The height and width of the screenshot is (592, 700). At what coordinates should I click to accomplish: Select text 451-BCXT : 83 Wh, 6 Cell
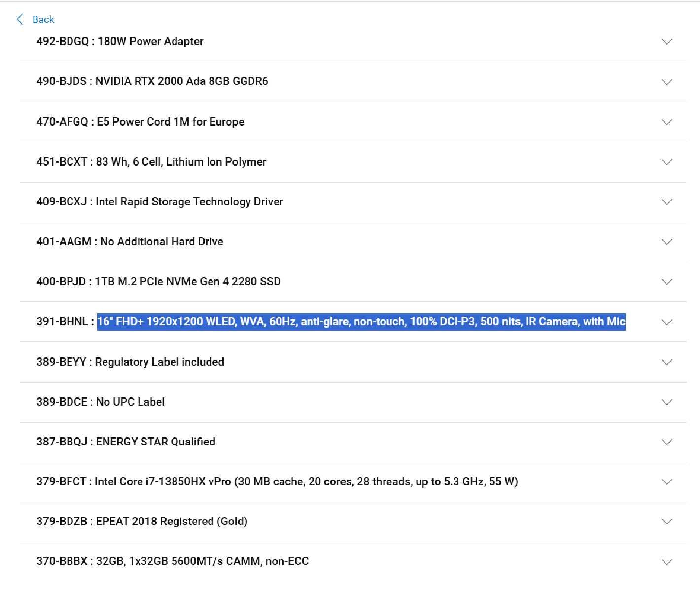coord(151,162)
